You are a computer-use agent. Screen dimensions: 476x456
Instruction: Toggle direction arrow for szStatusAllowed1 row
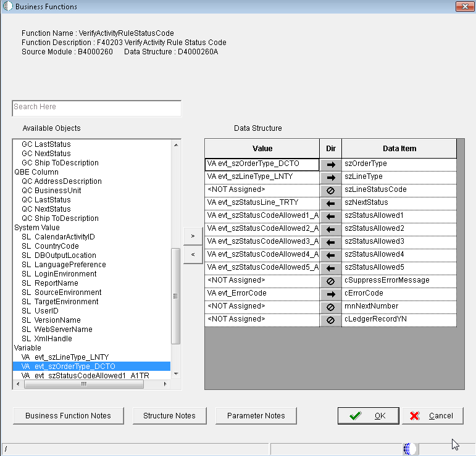coord(330,217)
